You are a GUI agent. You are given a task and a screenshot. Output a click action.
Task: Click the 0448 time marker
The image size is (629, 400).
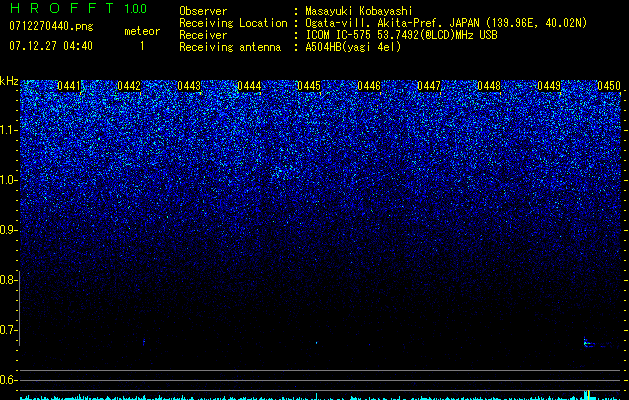pos(489,86)
